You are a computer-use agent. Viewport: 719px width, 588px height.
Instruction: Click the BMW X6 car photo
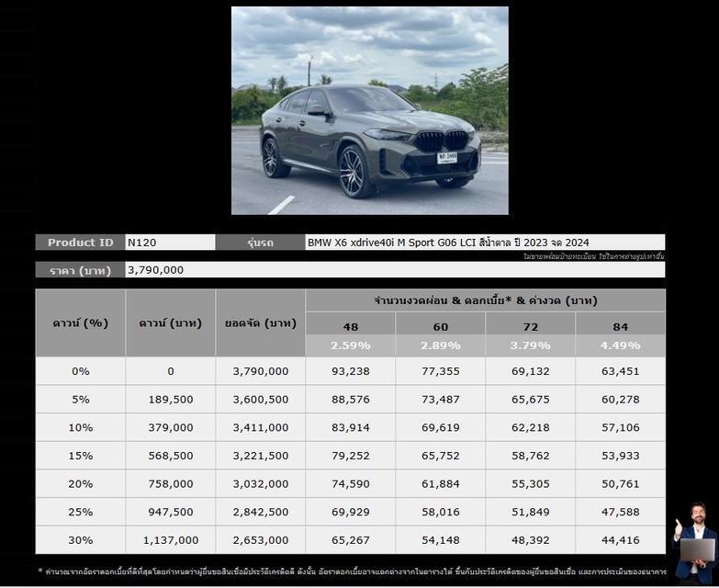coord(369,110)
